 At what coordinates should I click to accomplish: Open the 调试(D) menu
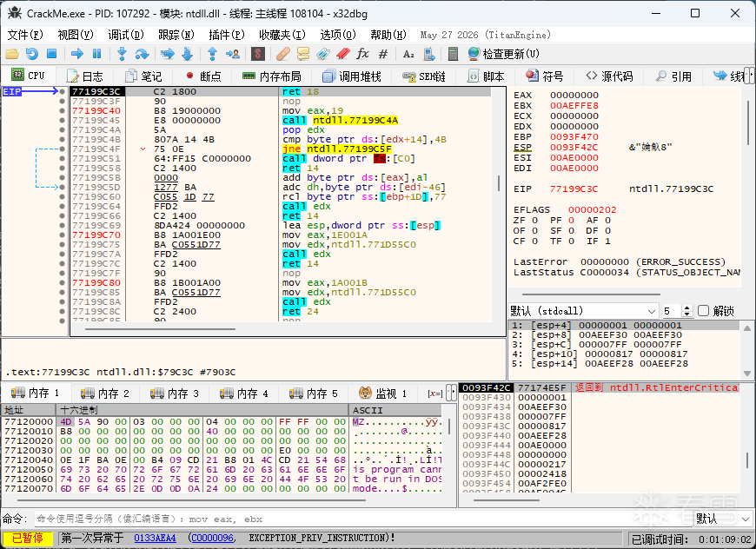click(x=126, y=35)
